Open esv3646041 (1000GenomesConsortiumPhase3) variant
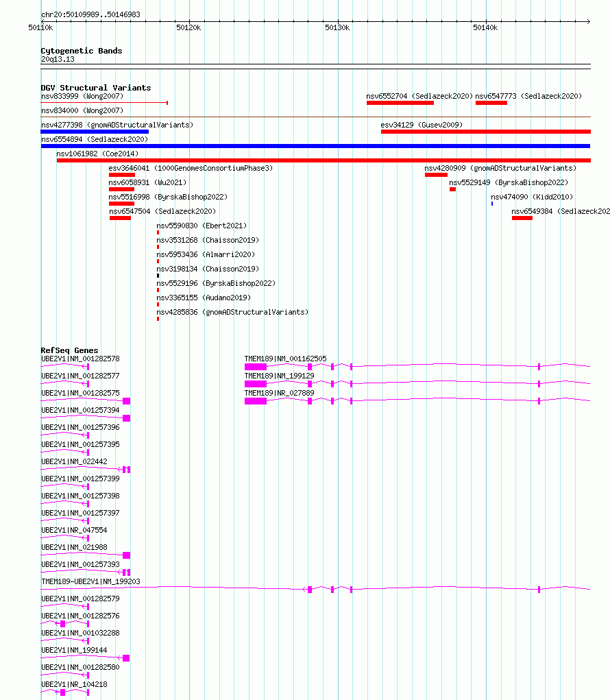610x700 pixels. click(x=191, y=168)
